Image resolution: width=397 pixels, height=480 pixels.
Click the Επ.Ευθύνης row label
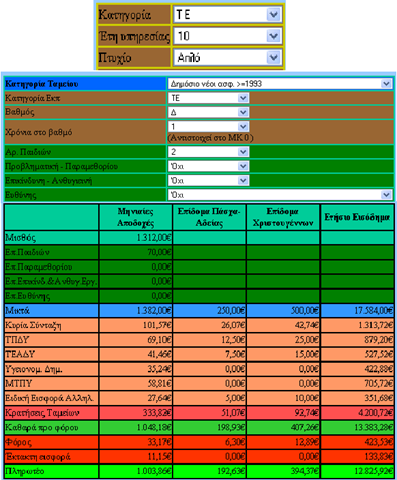[28, 296]
